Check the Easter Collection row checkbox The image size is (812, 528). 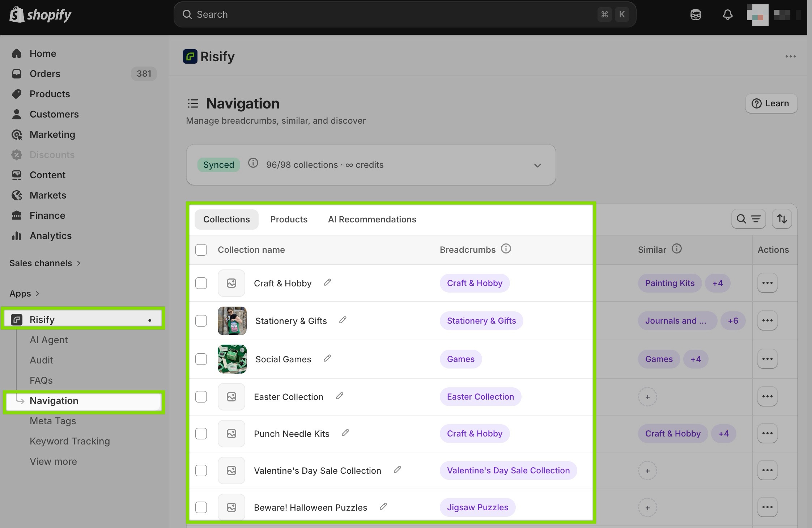[201, 397]
